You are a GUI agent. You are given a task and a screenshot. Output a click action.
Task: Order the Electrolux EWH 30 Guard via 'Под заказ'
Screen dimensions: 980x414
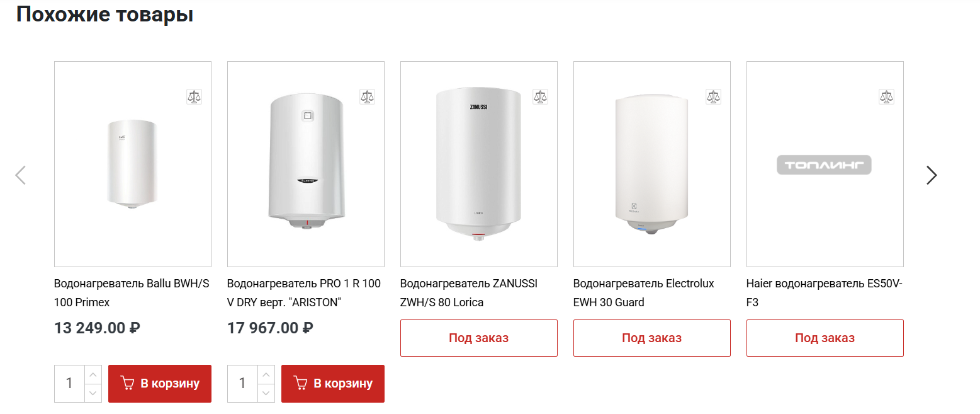[652, 338]
